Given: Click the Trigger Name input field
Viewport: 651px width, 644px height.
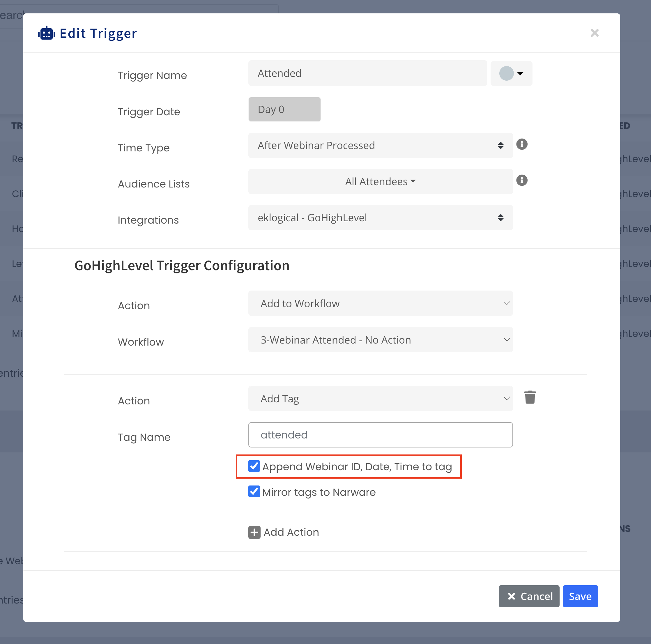Looking at the screenshot, I should click(x=368, y=73).
